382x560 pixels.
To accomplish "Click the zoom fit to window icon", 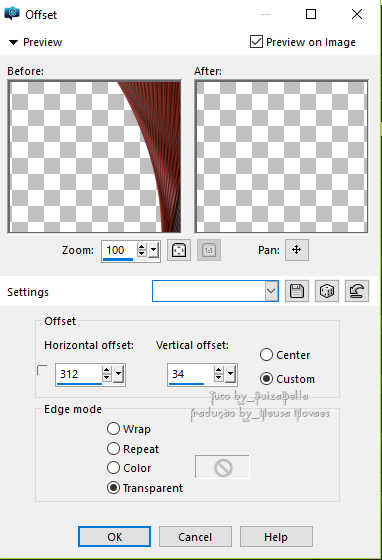I will click(179, 250).
